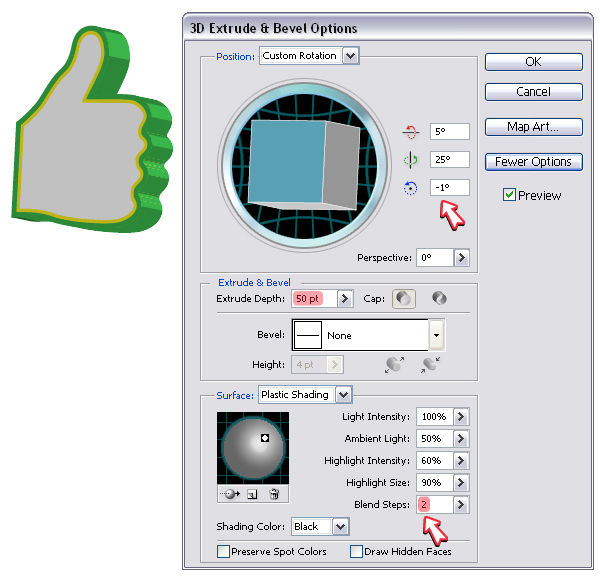This screenshot has height=580, width=600.
Task: Click the Blend Steps field
Action: pyautogui.click(x=435, y=505)
